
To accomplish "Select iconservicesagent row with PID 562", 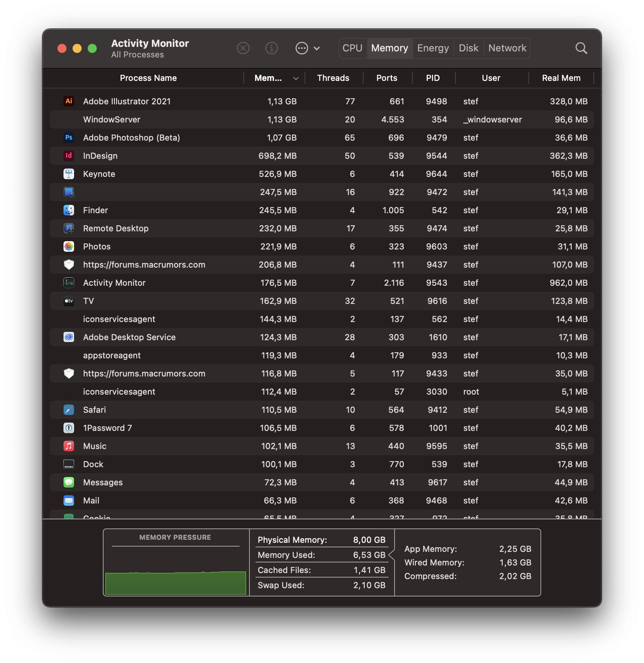I will point(322,319).
